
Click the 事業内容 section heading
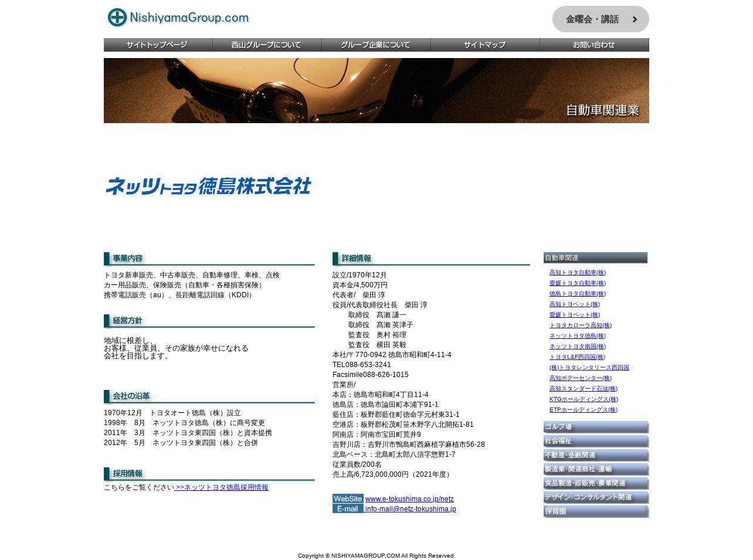209,259
